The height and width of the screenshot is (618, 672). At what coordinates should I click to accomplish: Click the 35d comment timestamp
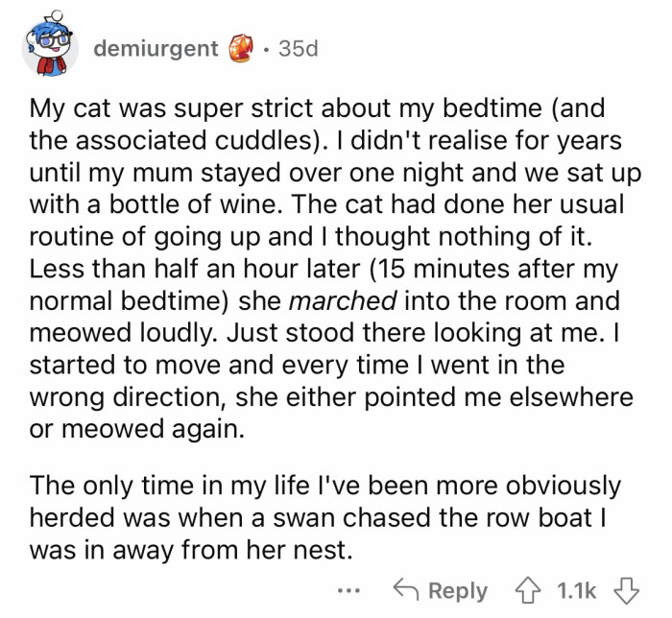297,48
